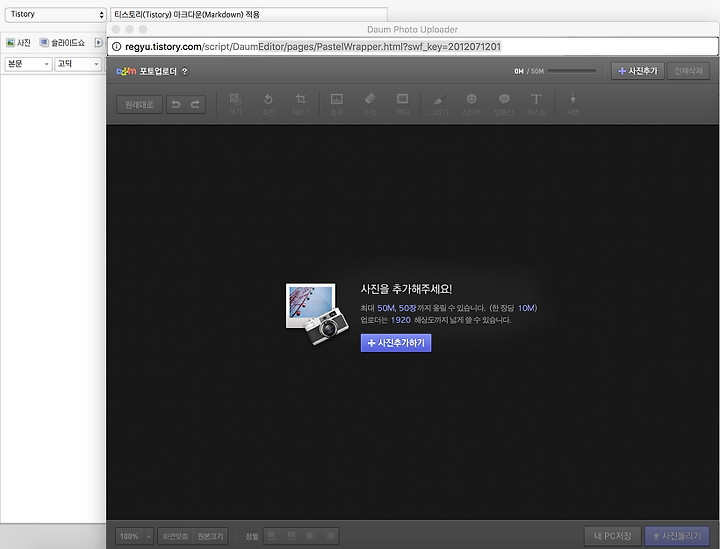The image size is (720, 549).
Task: Open the 스티커 sticker tool
Action: coord(471,104)
